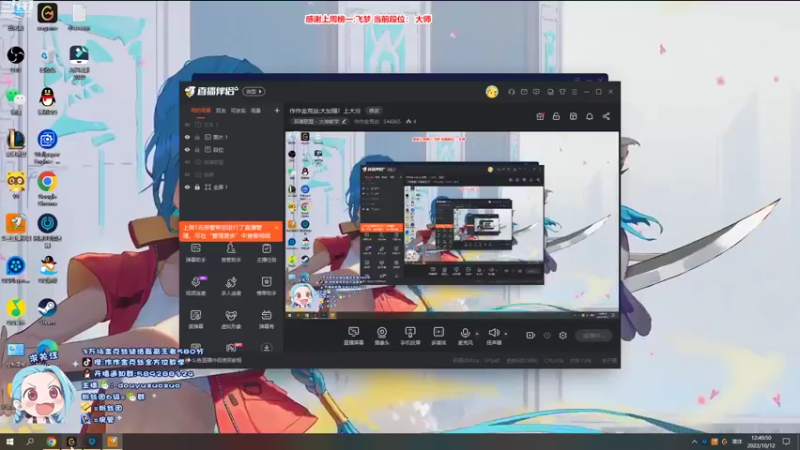Dismiss the orange room-manager notification

277,228
